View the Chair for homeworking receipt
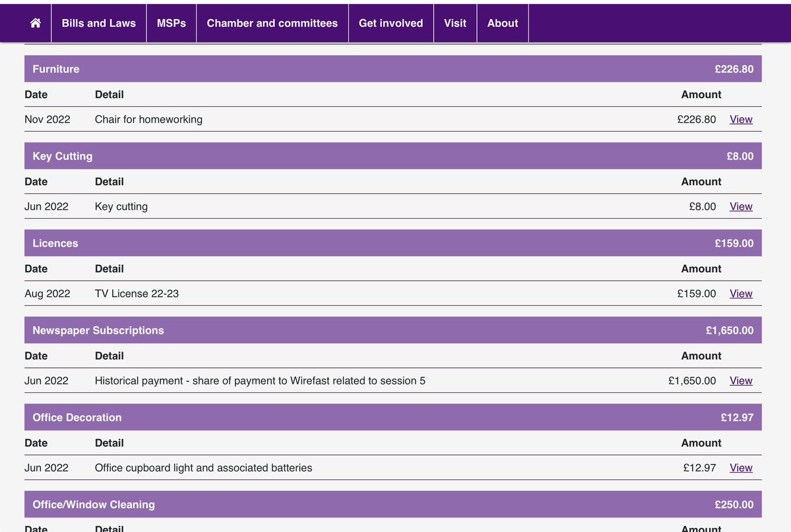 coord(741,119)
